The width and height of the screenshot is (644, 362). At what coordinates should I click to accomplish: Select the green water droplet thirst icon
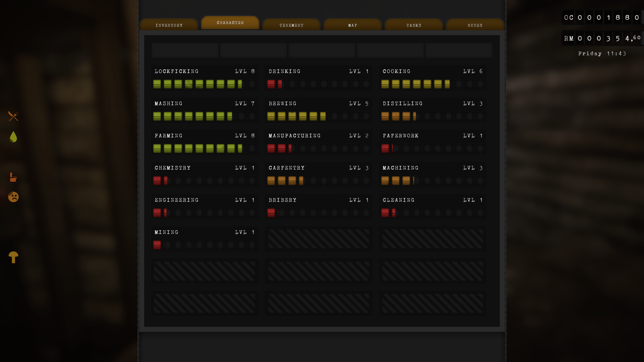coord(13,137)
